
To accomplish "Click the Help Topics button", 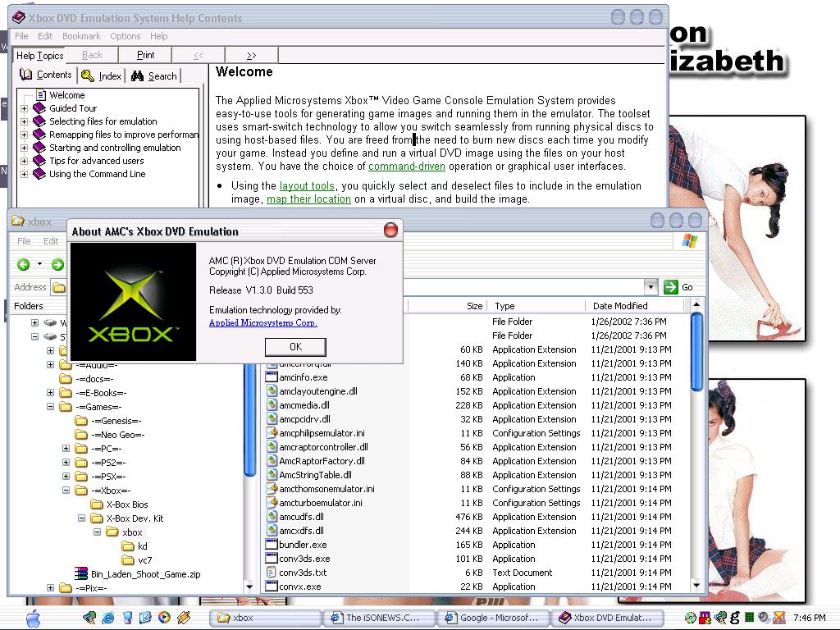I will [39, 55].
